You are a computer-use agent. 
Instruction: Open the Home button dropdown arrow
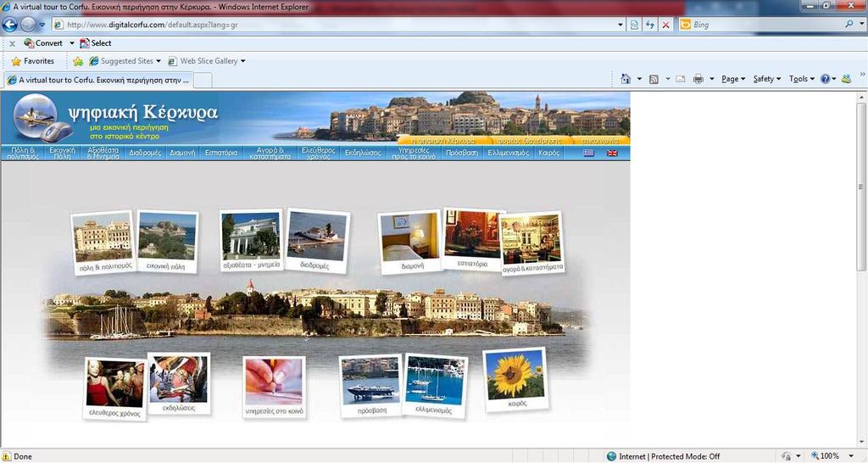click(x=639, y=79)
